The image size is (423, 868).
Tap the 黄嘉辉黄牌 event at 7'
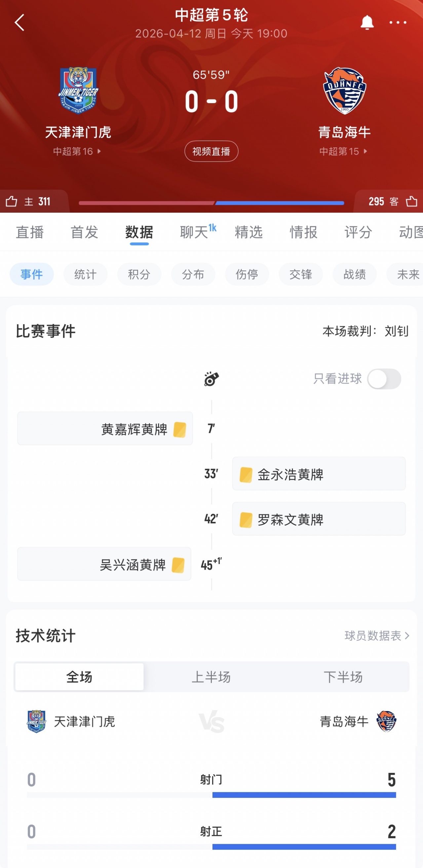105,429
